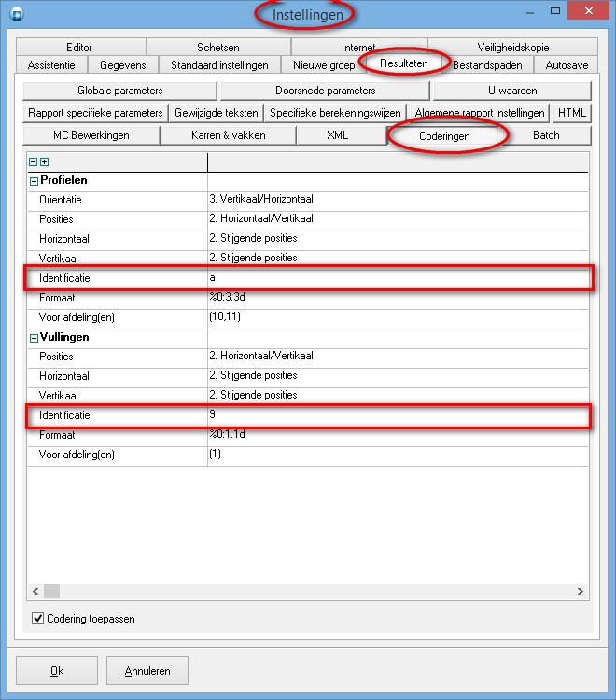Open the Bestandspaden tab
This screenshot has width=616, height=700.
tap(487, 65)
